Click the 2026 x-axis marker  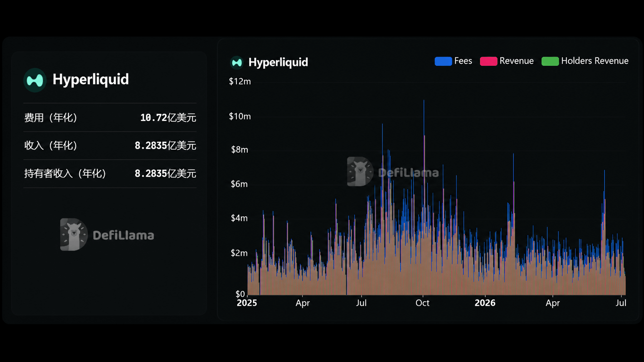coord(485,303)
